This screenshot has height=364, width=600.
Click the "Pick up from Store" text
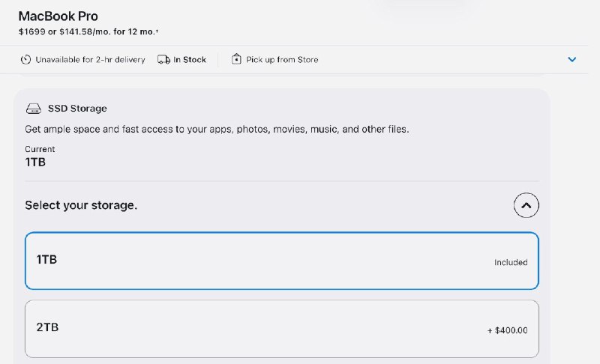click(282, 60)
